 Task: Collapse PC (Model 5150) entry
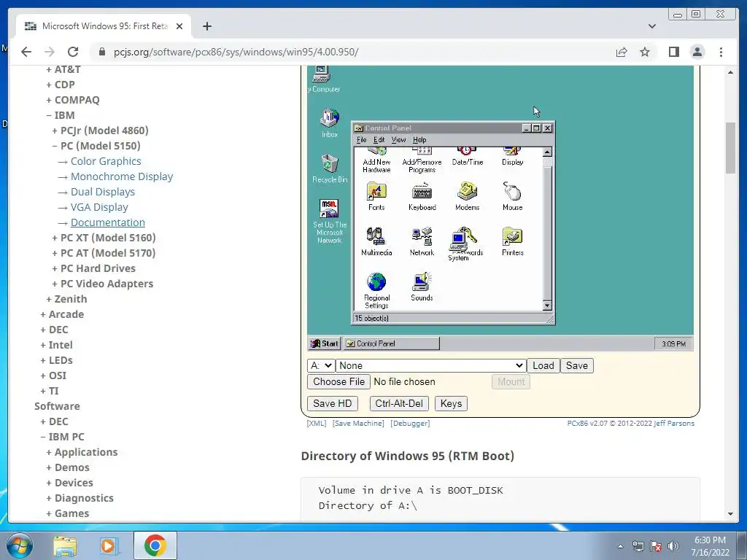[x=96, y=146]
